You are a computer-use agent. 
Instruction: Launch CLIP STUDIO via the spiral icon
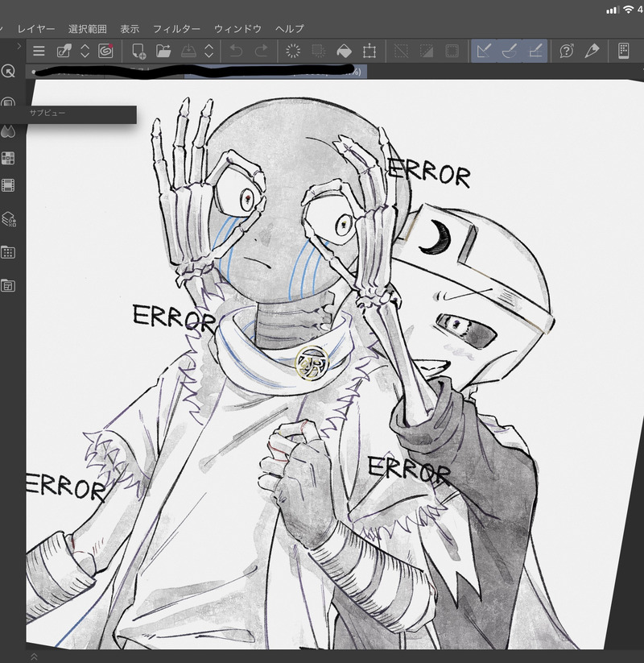(x=105, y=52)
